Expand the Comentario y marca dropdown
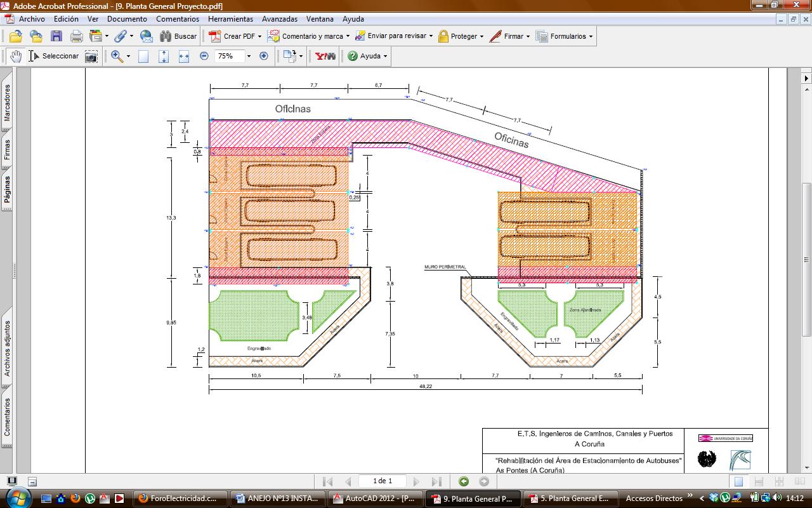Screen dimensions: 812x508 click(348, 37)
